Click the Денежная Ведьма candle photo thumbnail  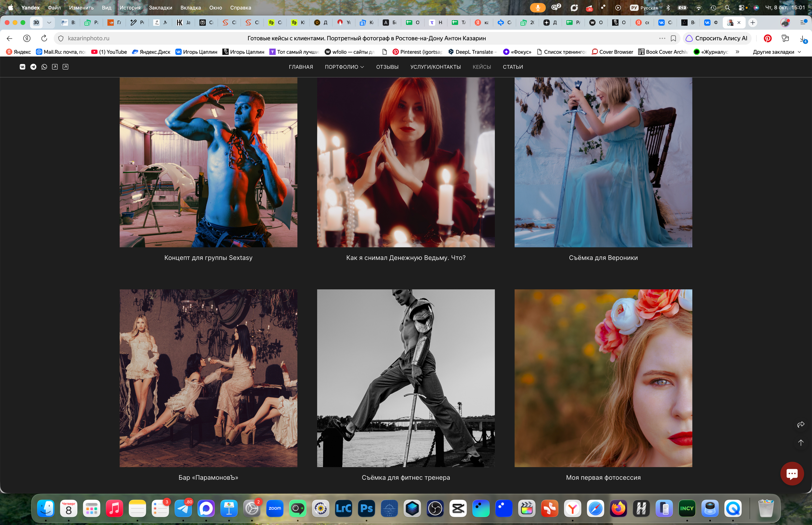tap(406, 162)
